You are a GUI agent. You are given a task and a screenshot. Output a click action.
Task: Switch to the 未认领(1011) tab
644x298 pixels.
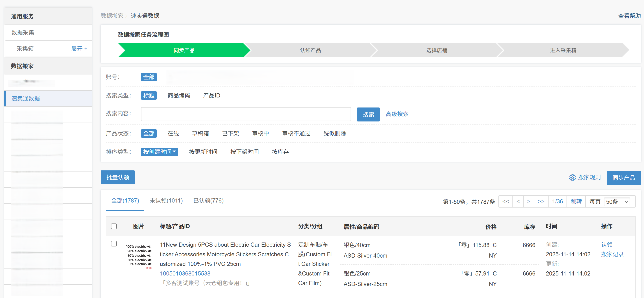coord(166,201)
